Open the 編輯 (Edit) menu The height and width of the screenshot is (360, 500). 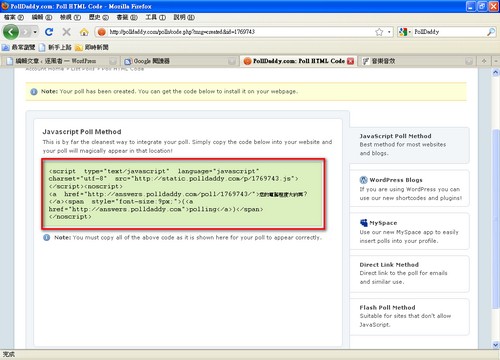(42, 17)
